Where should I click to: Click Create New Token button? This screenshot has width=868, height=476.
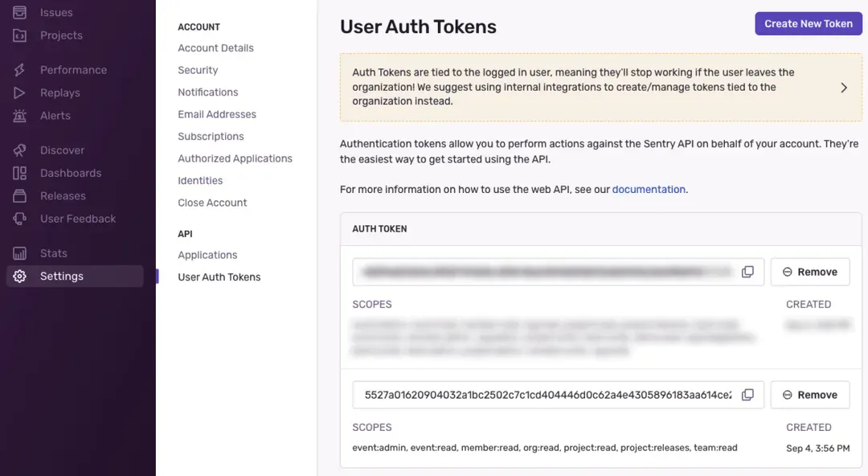point(809,24)
